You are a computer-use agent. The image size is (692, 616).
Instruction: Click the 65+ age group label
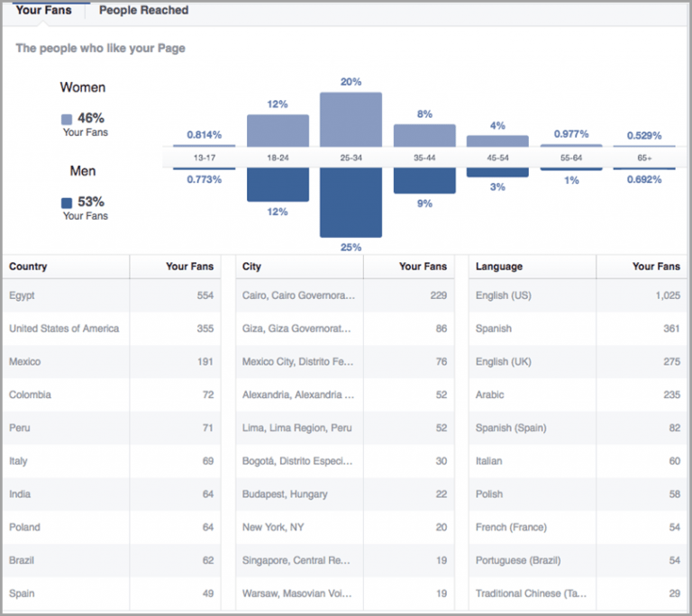pyautogui.click(x=643, y=157)
